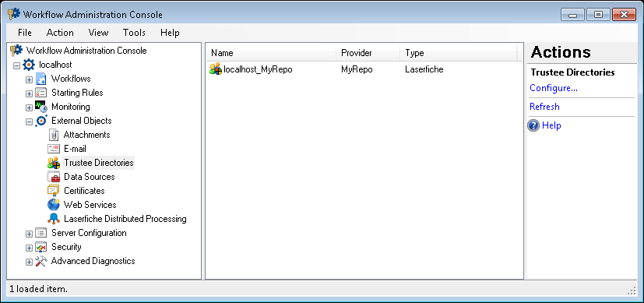Click the Laserfiche type cell
The width and height of the screenshot is (644, 303).
pyautogui.click(x=424, y=69)
